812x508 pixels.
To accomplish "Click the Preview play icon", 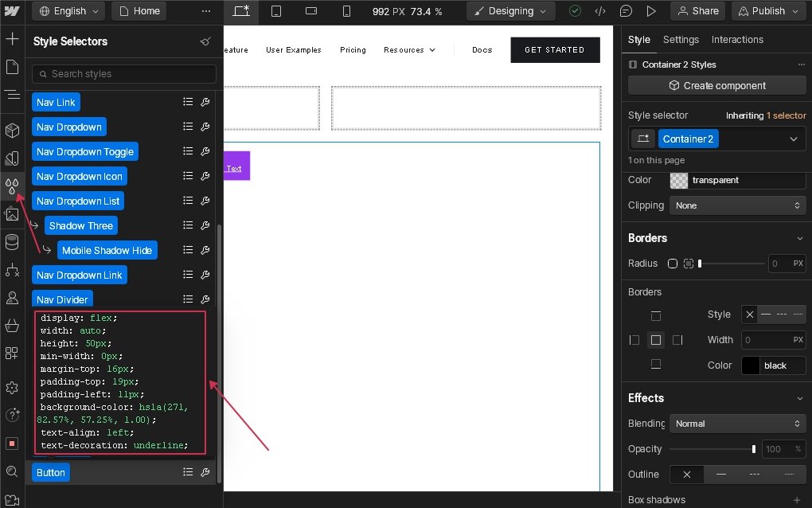I will (651, 11).
